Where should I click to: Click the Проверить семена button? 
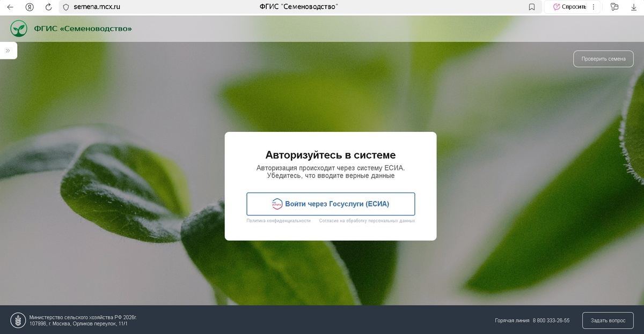603,58
